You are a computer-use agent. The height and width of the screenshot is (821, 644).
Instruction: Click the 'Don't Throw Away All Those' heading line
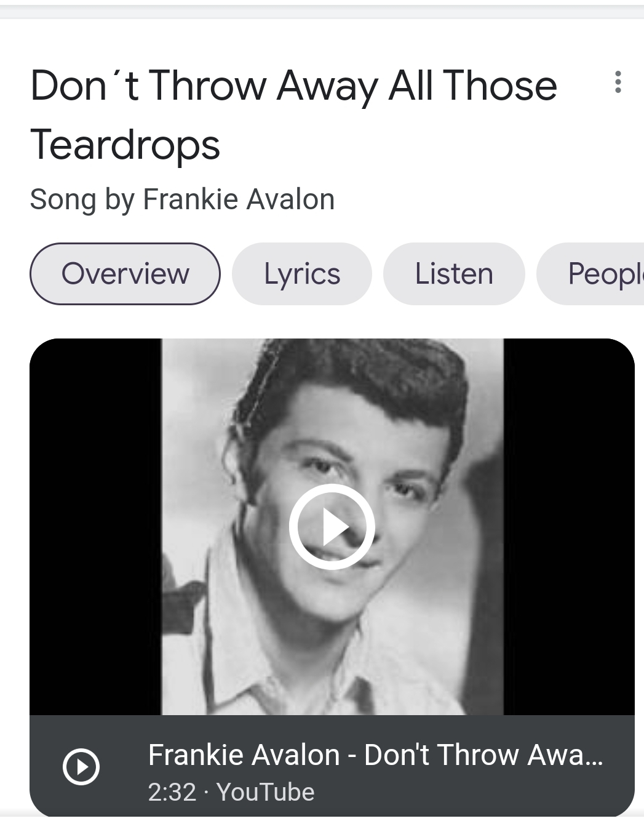coord(293,86)
